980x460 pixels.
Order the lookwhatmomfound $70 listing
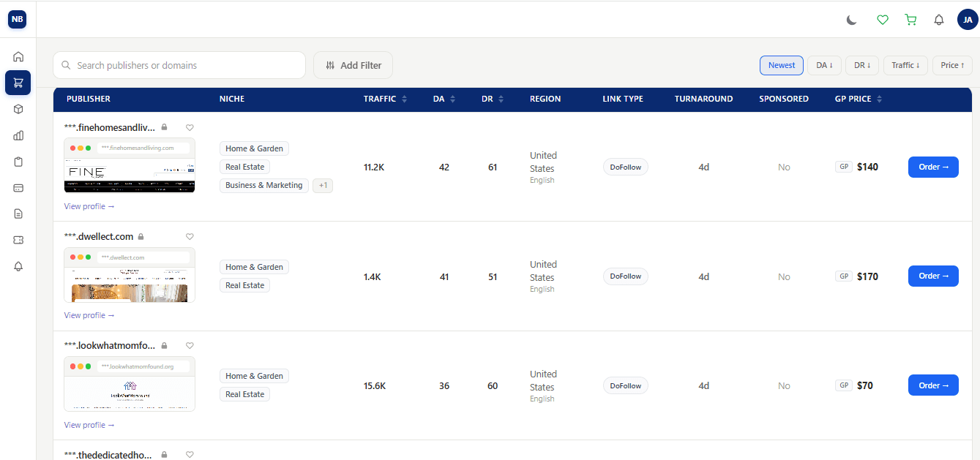pos(933,385)
